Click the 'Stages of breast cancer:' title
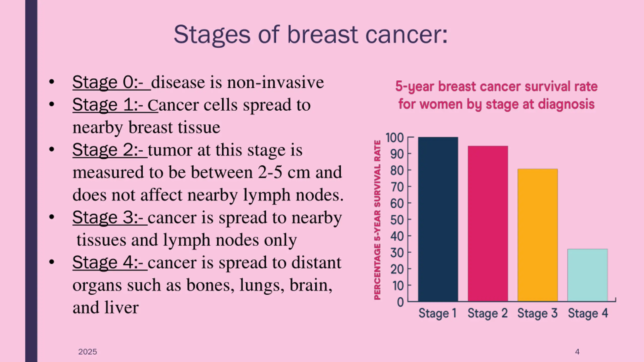The height and width of the screenshot is (362, 644). [x=311, y=35]
